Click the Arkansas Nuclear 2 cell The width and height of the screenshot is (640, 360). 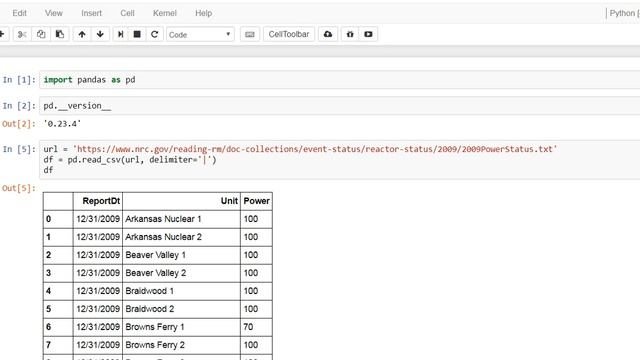tap(182, 237)
